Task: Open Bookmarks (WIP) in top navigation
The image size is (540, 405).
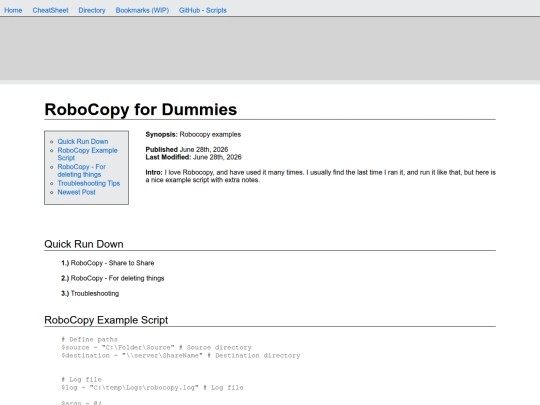Action: click(x=142, y=10)
